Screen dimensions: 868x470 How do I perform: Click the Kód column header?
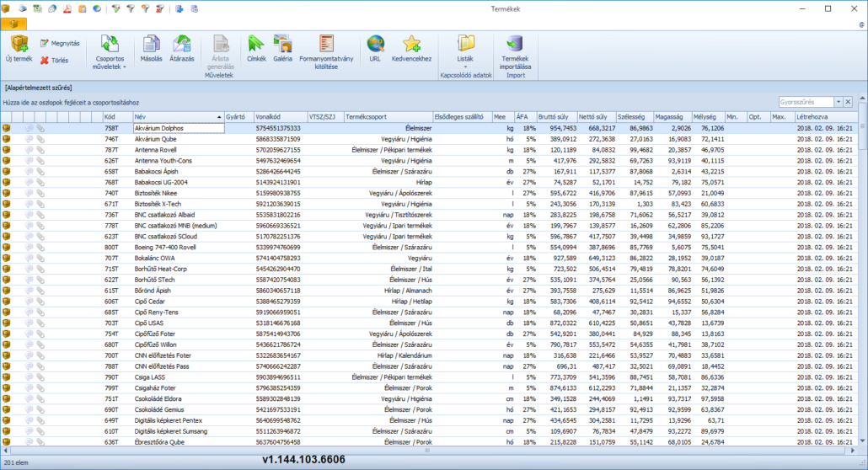point(117,117)
